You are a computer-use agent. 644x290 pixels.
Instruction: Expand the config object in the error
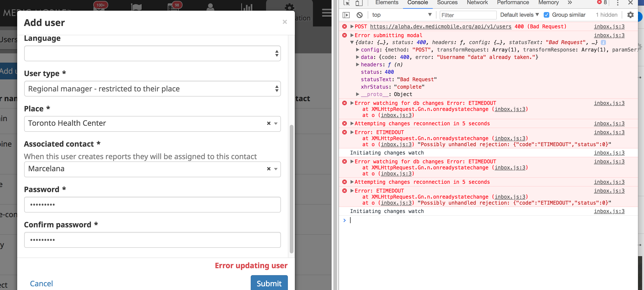pyautogui.click(x=358, y=50)
